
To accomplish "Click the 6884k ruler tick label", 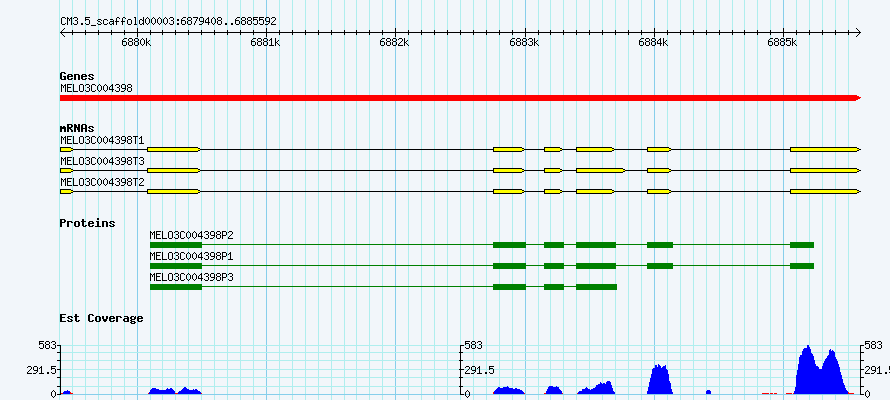I will pyautogui.click(x=653, y=43).
